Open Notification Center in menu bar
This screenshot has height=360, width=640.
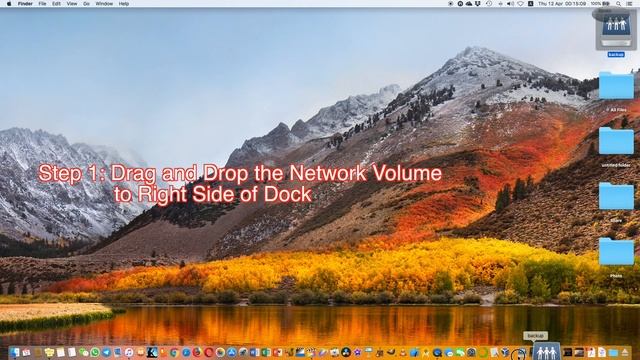click(629, 4)
